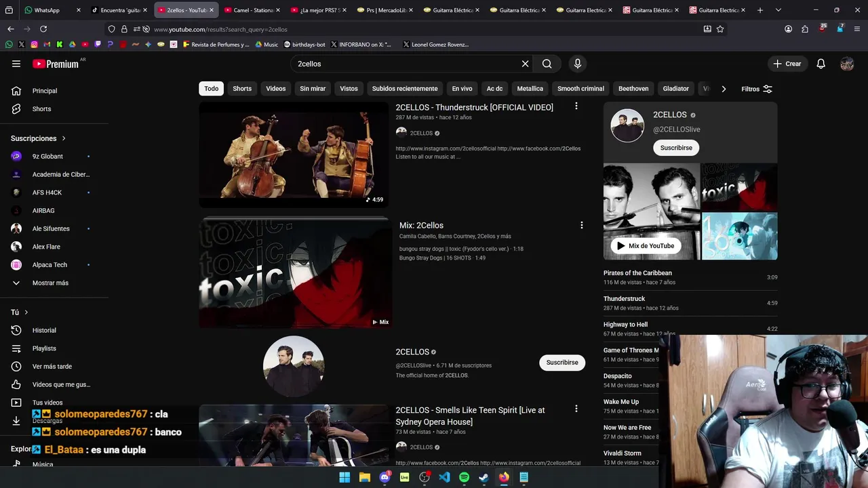Open File Explorer from taskbar
The width and height of the screenshot is (868, 488).
[x=364, y=477]
